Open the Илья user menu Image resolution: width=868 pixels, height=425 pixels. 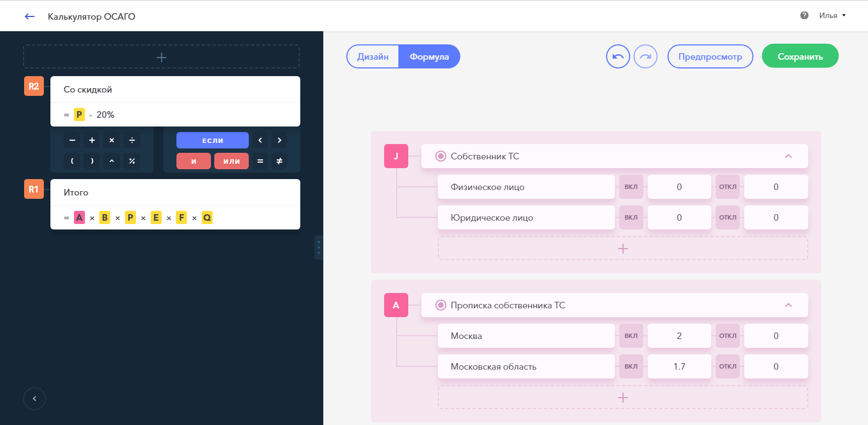tap(832, 15)
